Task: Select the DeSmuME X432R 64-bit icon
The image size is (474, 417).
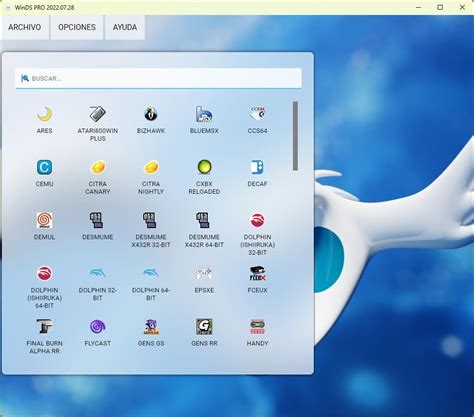Action: coord(203,220)
